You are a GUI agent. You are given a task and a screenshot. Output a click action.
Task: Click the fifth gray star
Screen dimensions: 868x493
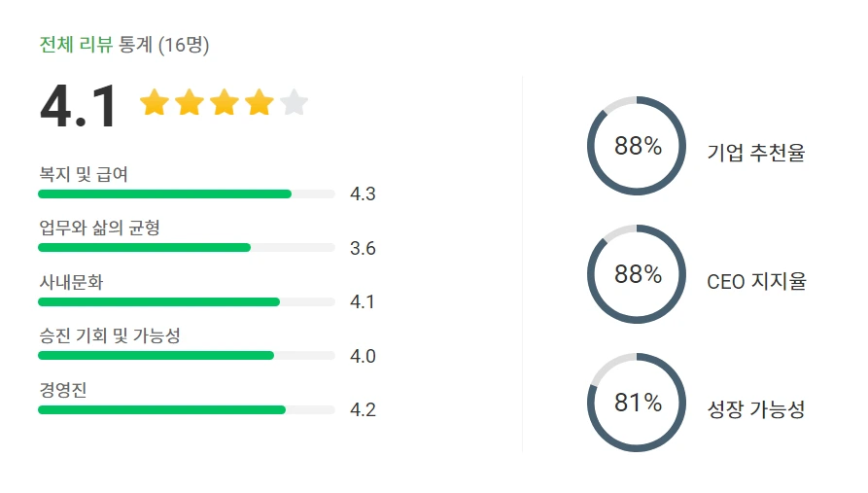[x=294, y=102]
